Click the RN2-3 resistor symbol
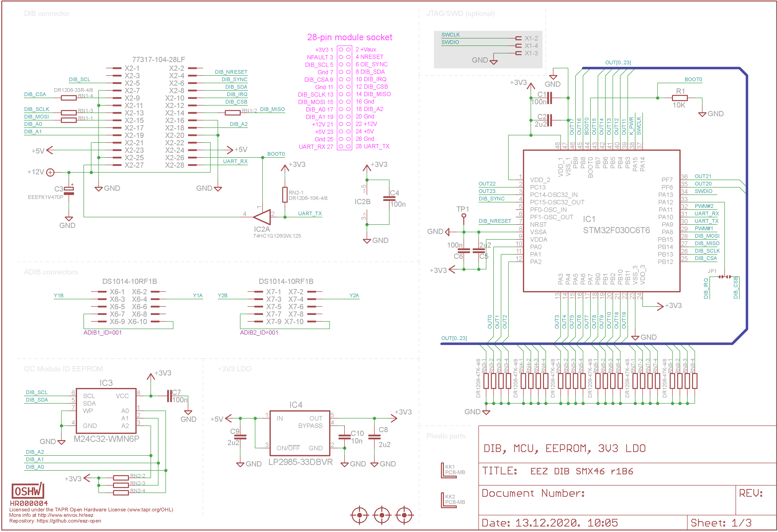The width and height of the screenshot is (778, 532). pos(121,485)
